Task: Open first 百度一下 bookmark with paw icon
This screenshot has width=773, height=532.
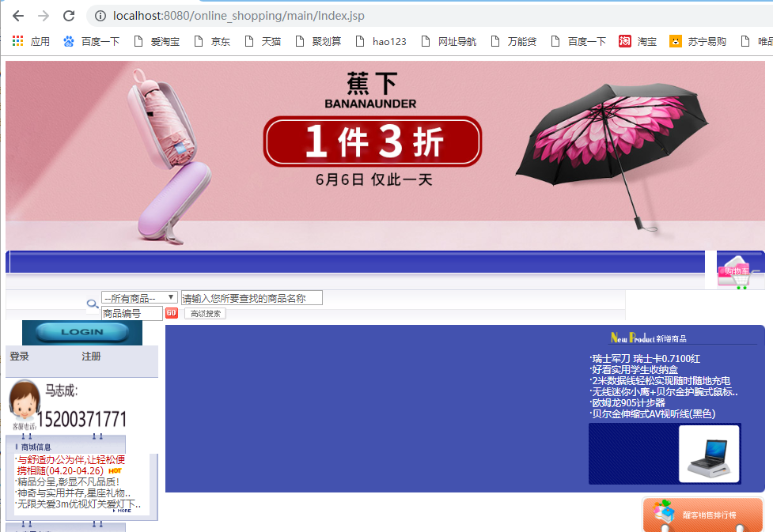Action: click(92, 41)
